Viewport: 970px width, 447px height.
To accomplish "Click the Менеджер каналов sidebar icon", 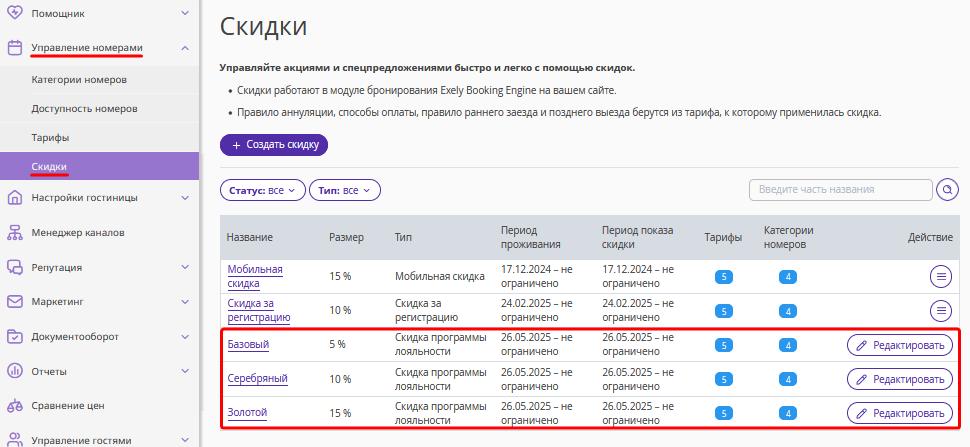I will [x=15, y=233].
